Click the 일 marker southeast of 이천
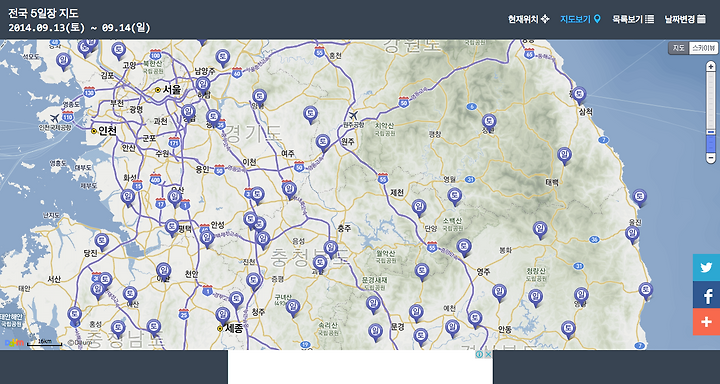 pyautogui.click(x=289, y=190)
